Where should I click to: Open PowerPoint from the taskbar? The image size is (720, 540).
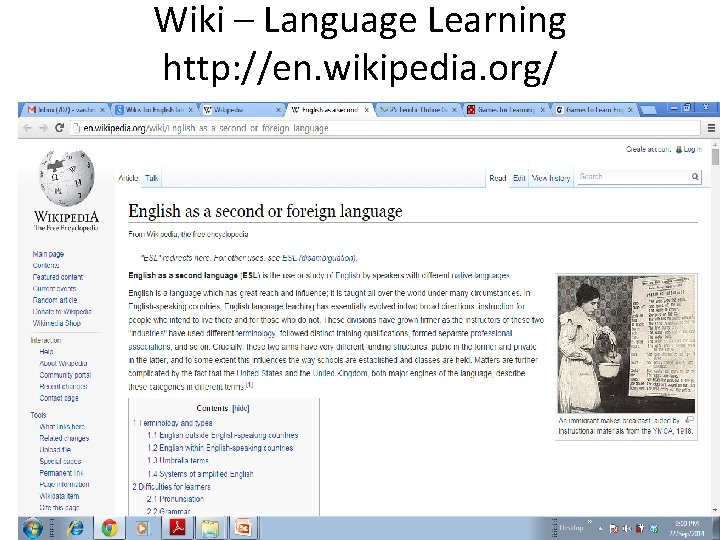(x=243, y=528)
